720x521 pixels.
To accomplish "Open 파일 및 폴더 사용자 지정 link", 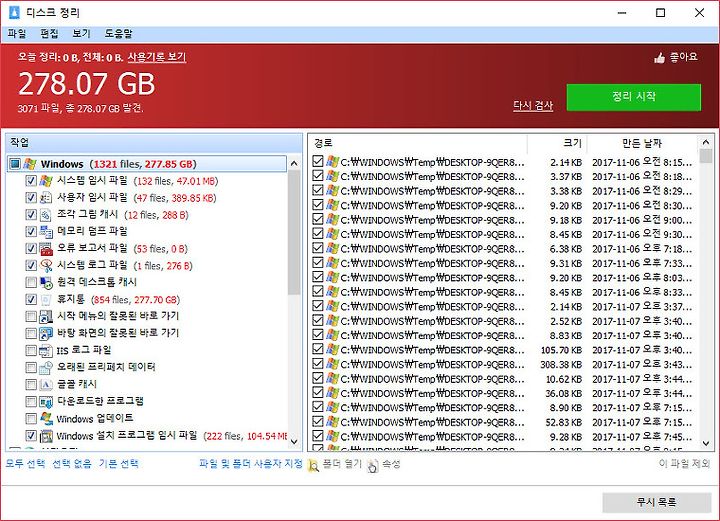I will (251, 464).
